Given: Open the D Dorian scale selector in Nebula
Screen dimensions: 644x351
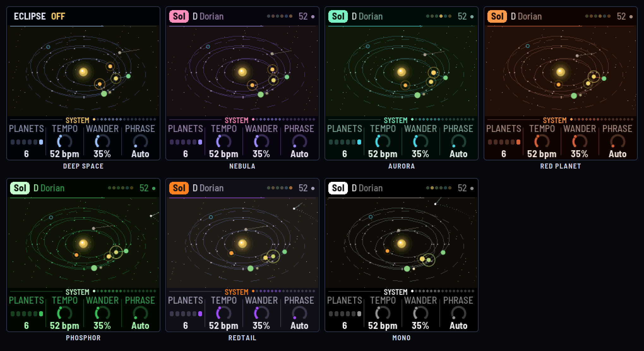Looking at the screenshot, I should point(208,16).
